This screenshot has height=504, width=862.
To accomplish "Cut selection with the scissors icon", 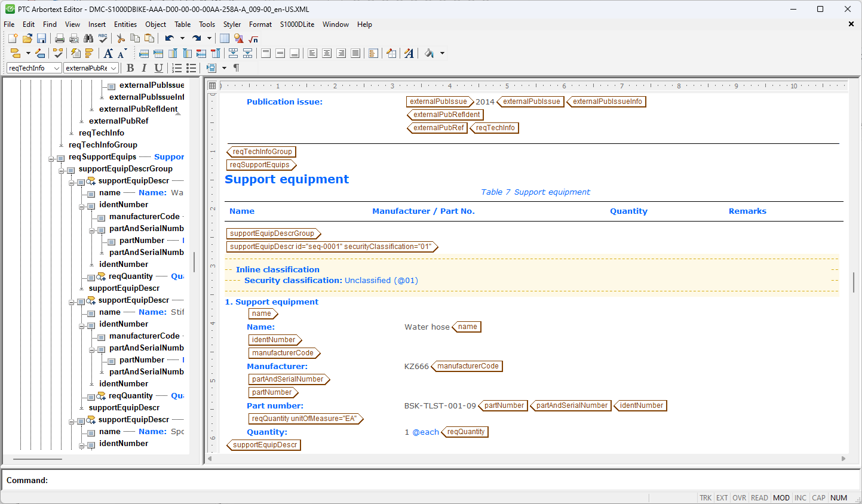I will (121, 38).
